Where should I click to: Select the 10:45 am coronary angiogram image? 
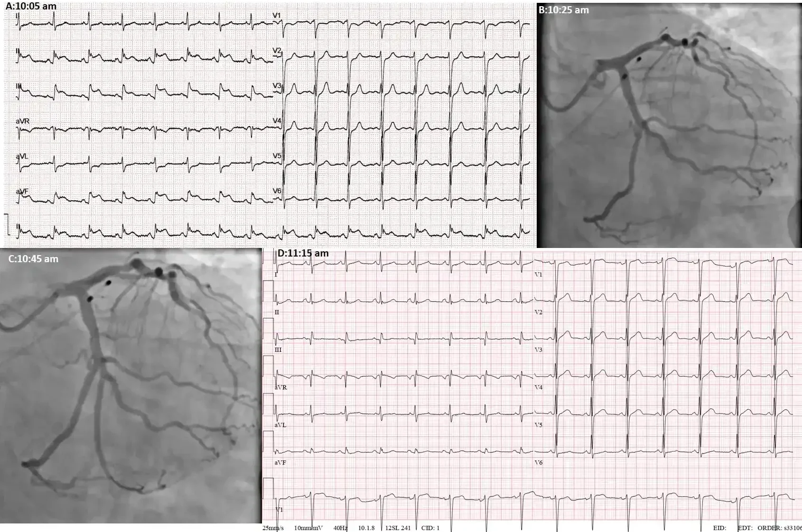coord(131,386)
